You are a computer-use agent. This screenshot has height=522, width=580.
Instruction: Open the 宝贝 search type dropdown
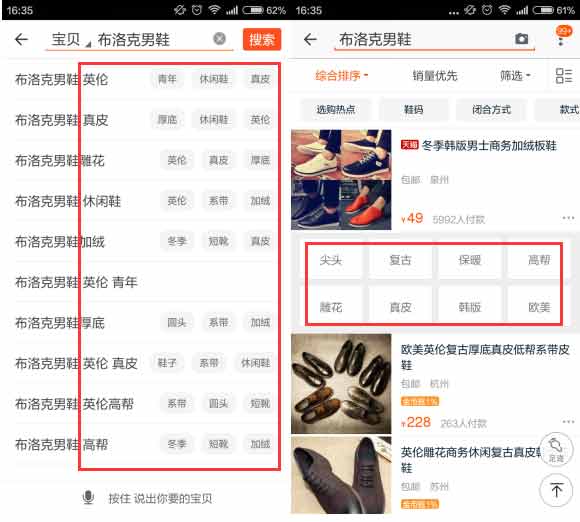(71, 40)
